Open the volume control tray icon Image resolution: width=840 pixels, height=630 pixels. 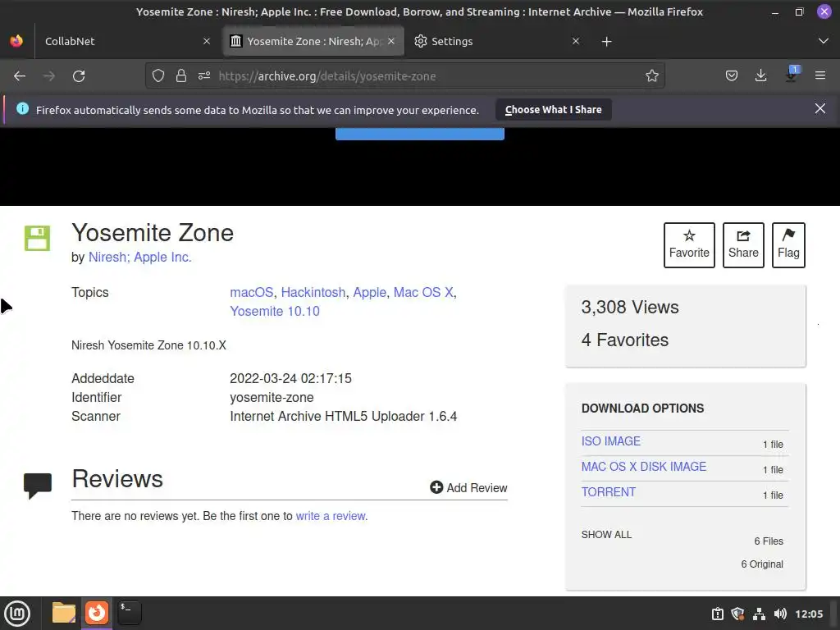(x=780, y=614)
